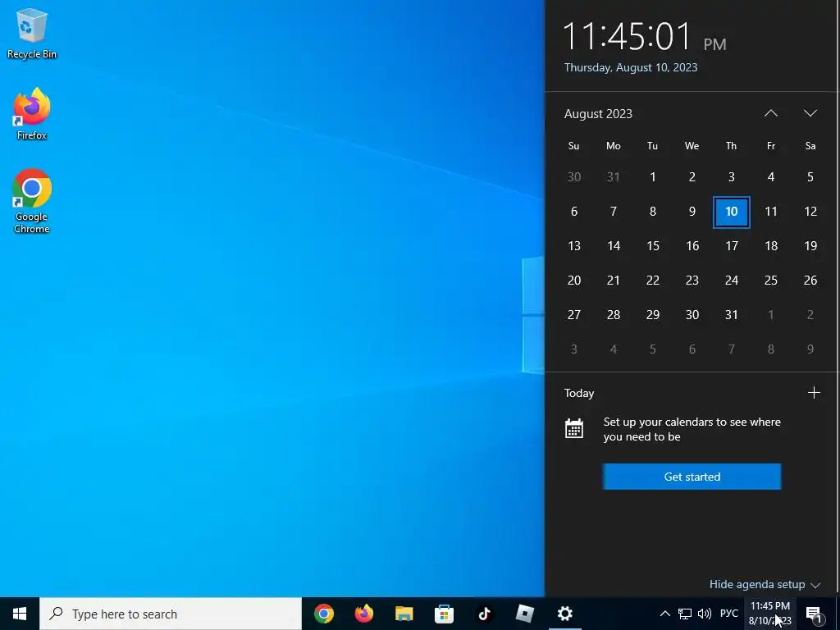The image size is (840, 630).
Task: Select Saturday August 19
Action: pos(810,246)
